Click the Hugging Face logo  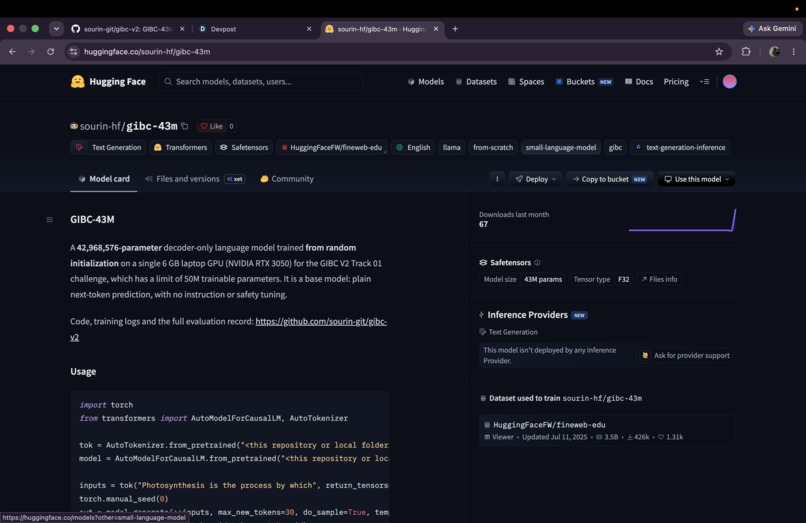[108, 81]
